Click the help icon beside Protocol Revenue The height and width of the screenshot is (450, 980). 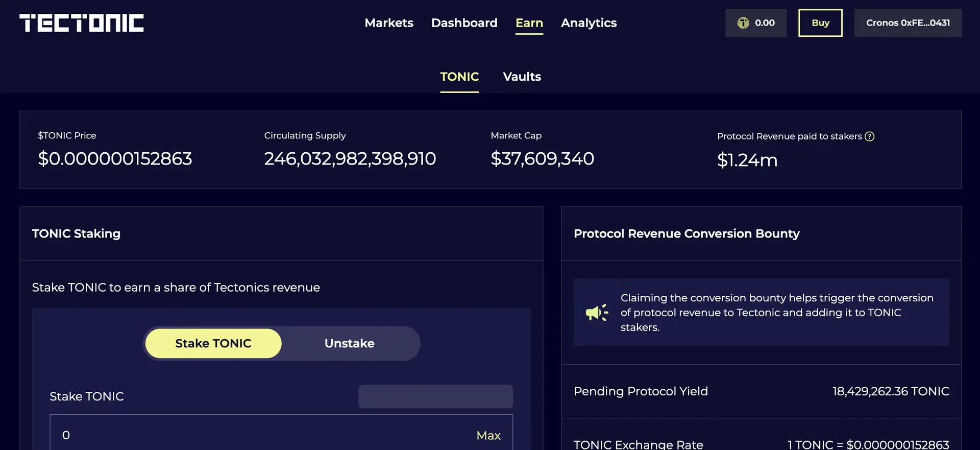click(869, 136)
